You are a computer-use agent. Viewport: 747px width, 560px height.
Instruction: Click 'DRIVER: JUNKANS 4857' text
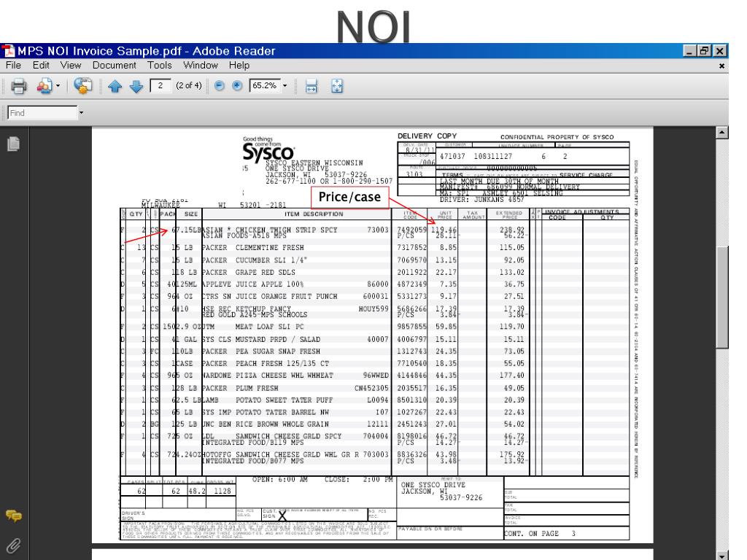pos(482,200)
